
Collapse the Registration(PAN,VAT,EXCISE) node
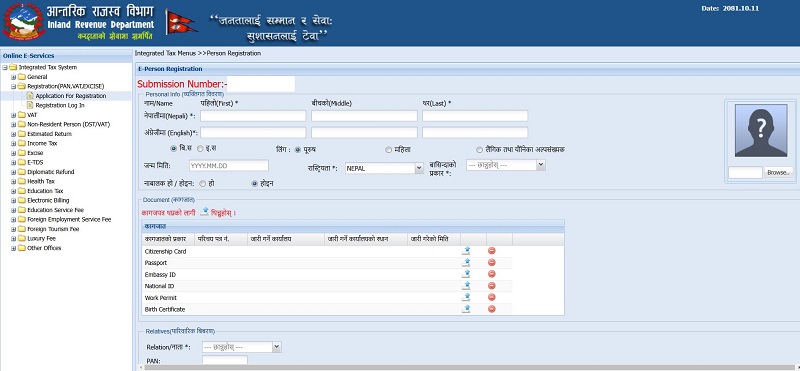(x=14, y=86)
